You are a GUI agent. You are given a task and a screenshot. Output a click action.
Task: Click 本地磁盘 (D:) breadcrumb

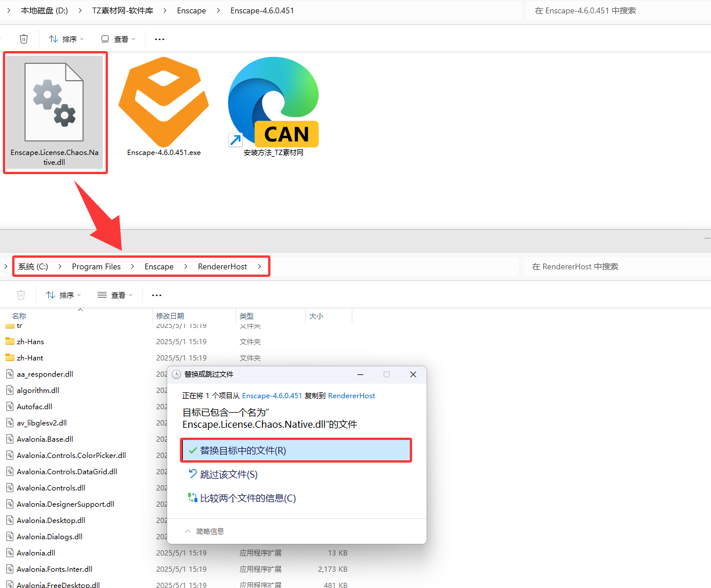pos(44,10)
